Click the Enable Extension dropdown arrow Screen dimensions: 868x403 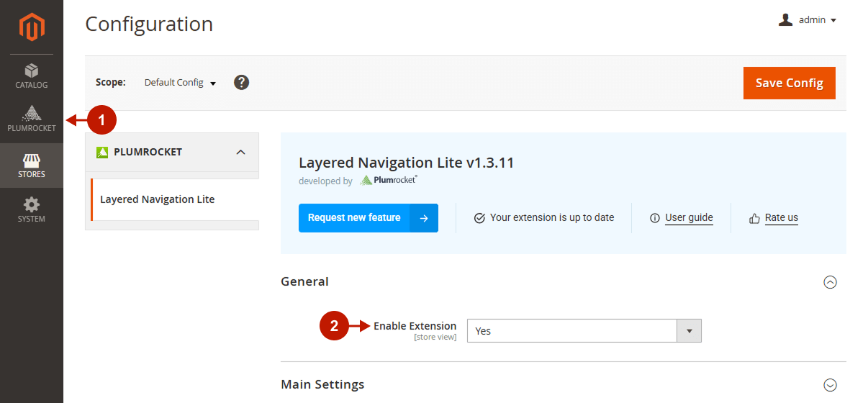(689, 331)
